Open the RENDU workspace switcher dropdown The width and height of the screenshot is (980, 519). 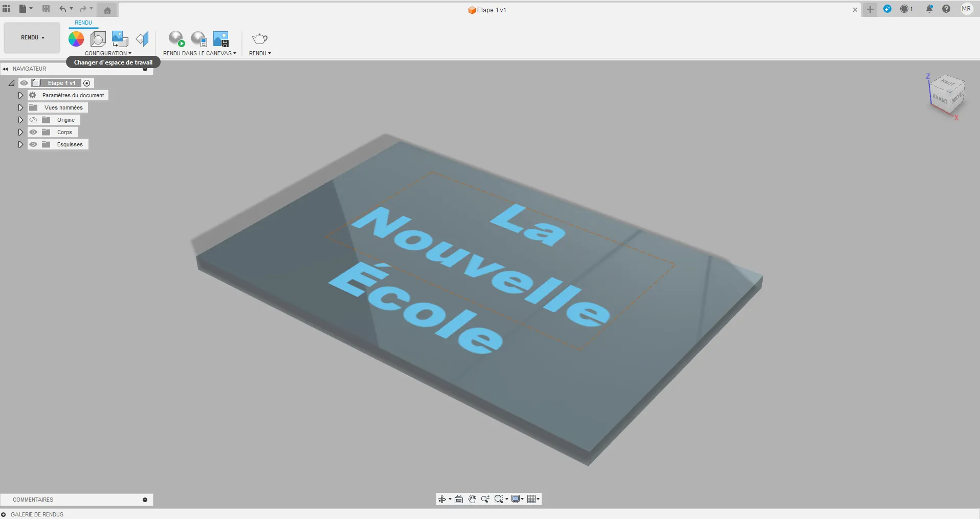(32, 38)
